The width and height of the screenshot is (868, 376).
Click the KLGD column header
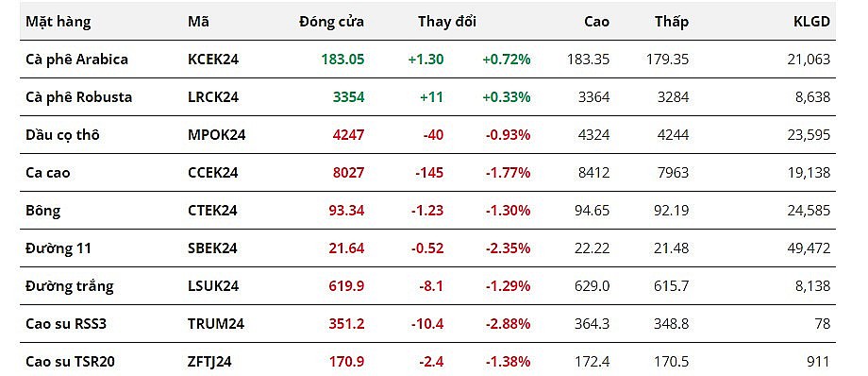(811, 22)
